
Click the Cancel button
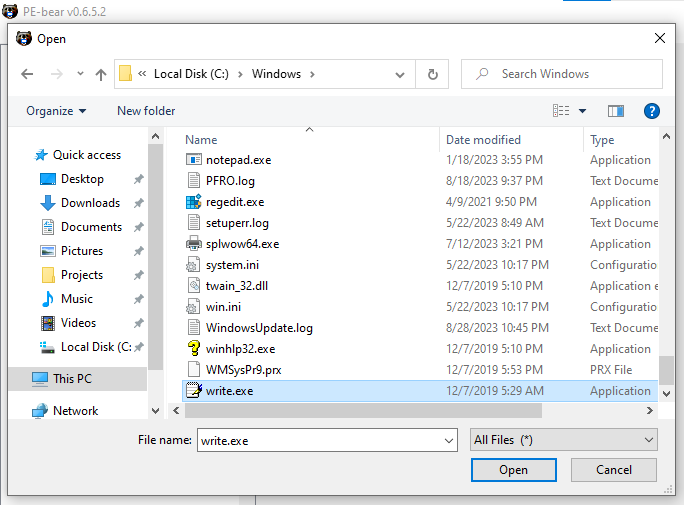[614, 470]
